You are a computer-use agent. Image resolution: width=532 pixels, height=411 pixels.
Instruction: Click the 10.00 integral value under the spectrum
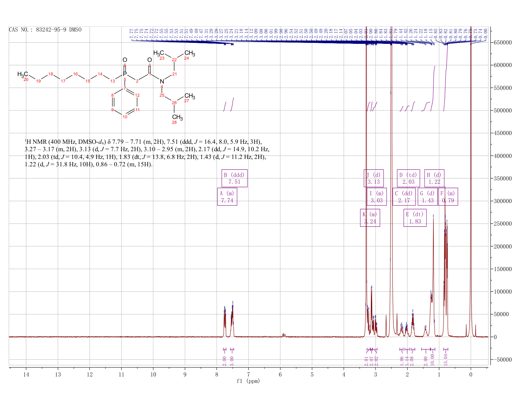tap(432, 359)
